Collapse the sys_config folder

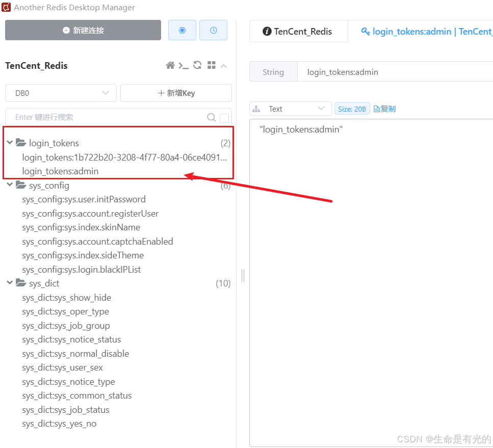(10, 185)
